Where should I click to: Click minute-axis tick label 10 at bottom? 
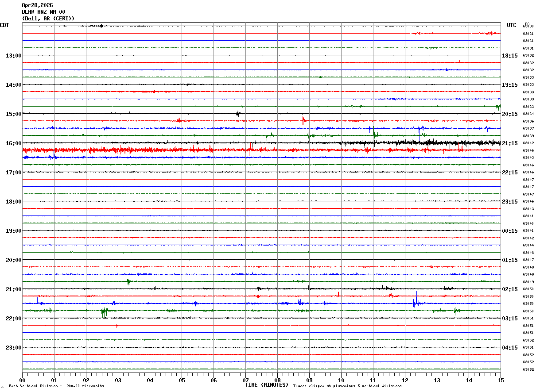pyautogui.click(x=341, y=380)
